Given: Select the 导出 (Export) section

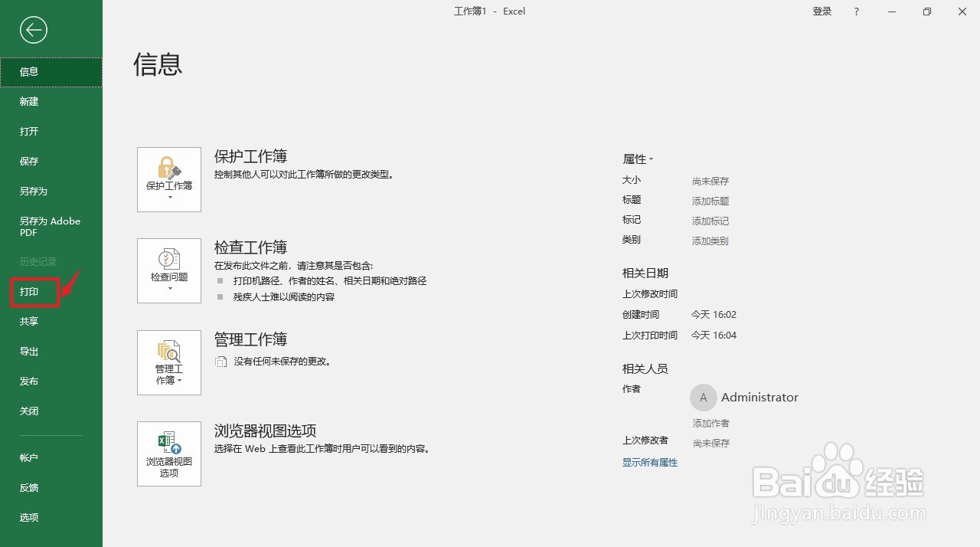Looking at the screenshot, I should (x=28, y=351).
